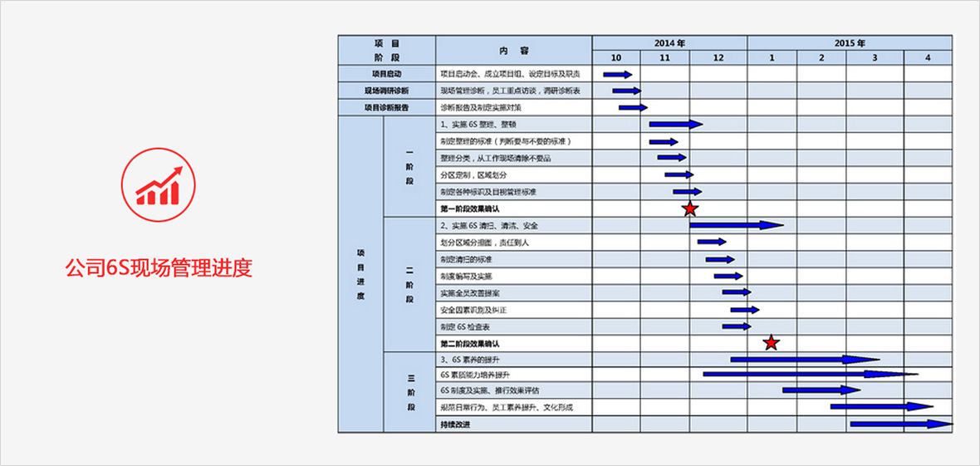This screenshot has height=466, width=980.
Task: Click the 内容 column header
Action: point(513,50)
